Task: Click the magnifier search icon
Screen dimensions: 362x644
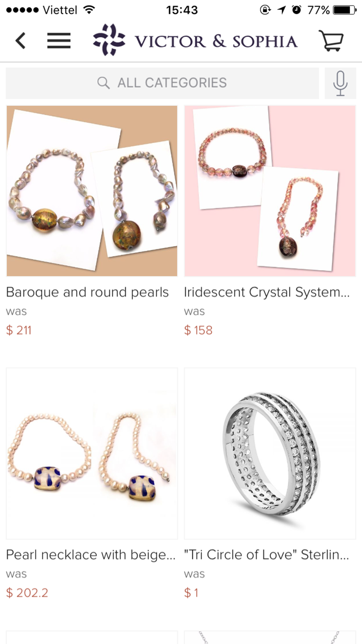Action: coord(103,83)
